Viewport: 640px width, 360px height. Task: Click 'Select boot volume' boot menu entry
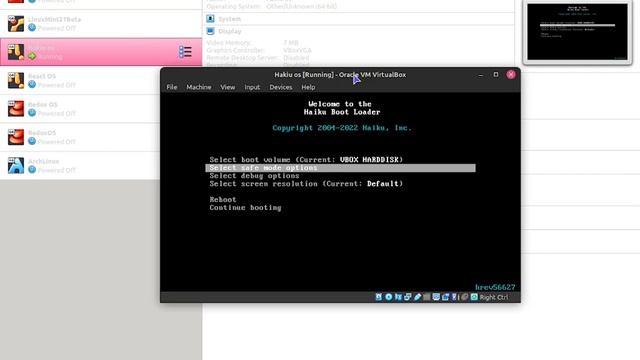[x=306, y=160]
